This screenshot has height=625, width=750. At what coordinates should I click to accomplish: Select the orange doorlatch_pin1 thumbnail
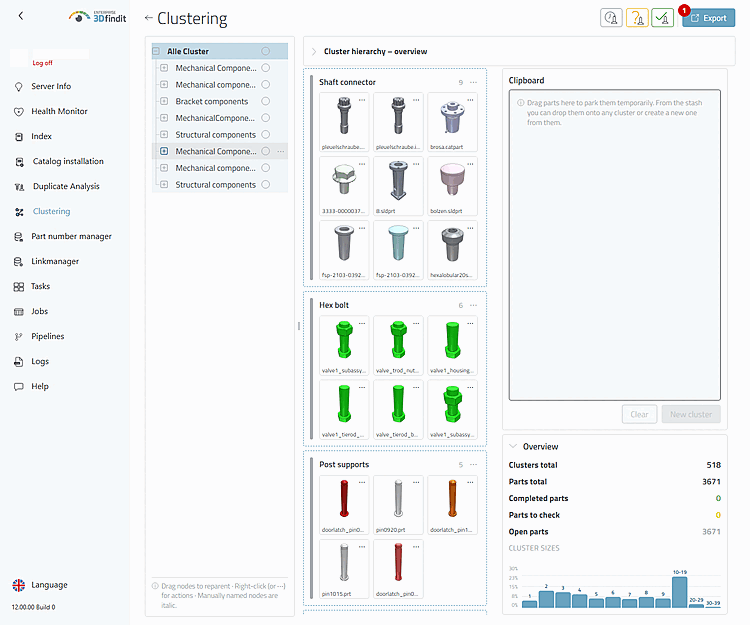coord(452,504)
